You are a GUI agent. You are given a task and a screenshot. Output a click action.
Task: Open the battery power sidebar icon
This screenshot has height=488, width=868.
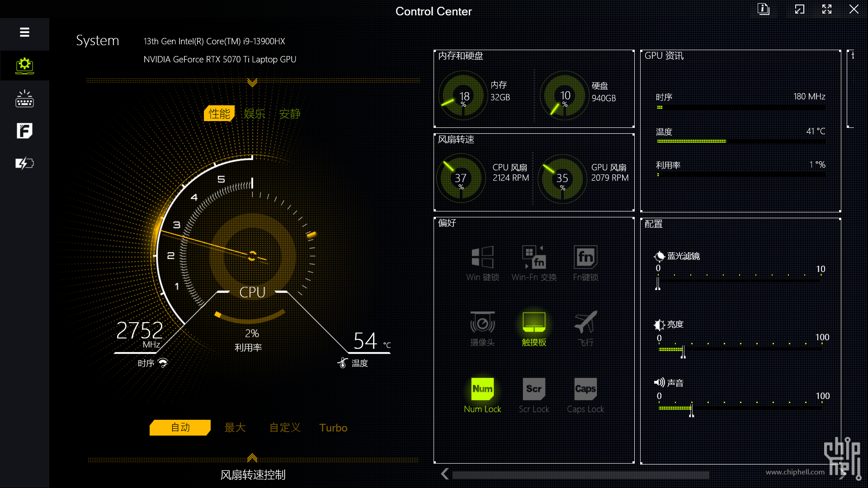[x=24, y=163]
